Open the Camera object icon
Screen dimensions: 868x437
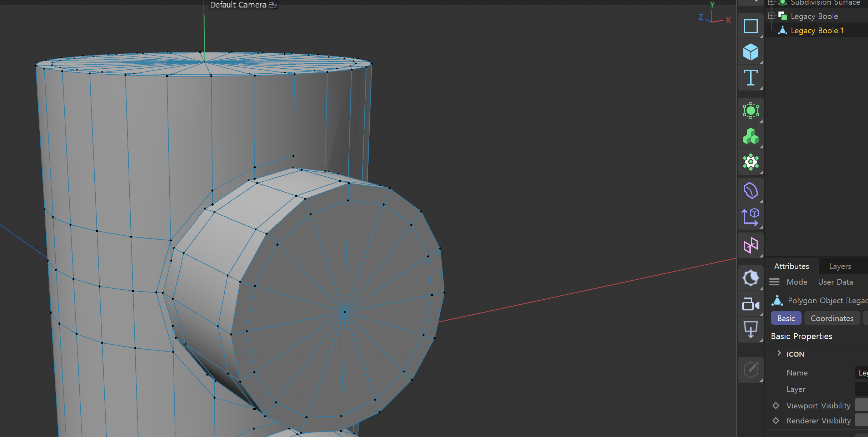tap(750, 304)
